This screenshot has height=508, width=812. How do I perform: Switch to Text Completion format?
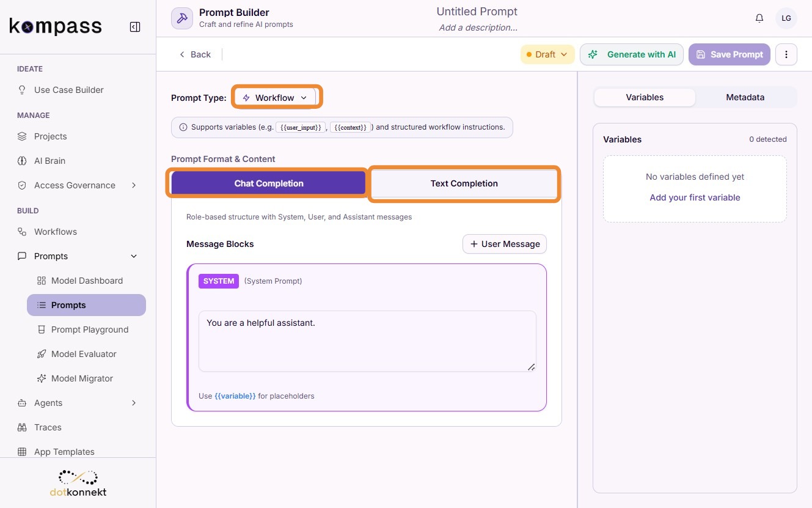tap(464, 183)
